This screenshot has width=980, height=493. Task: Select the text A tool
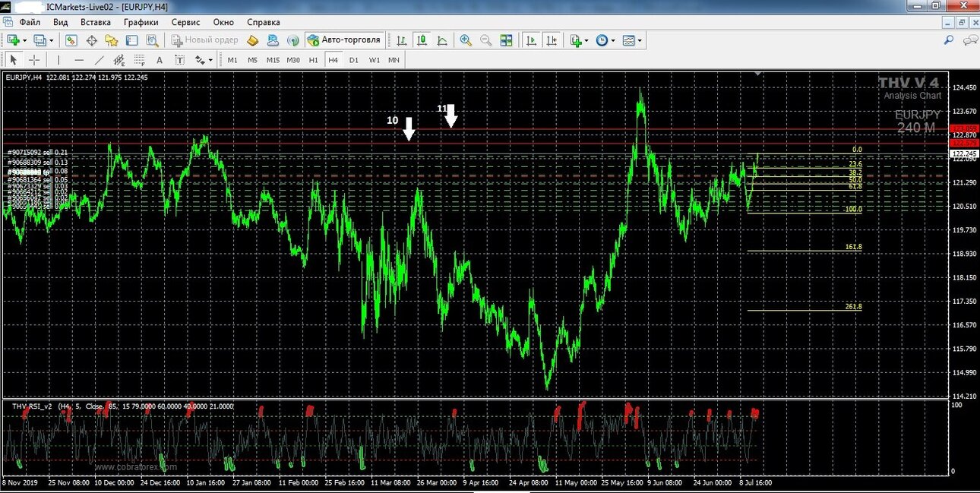click(x=160, y=60)
